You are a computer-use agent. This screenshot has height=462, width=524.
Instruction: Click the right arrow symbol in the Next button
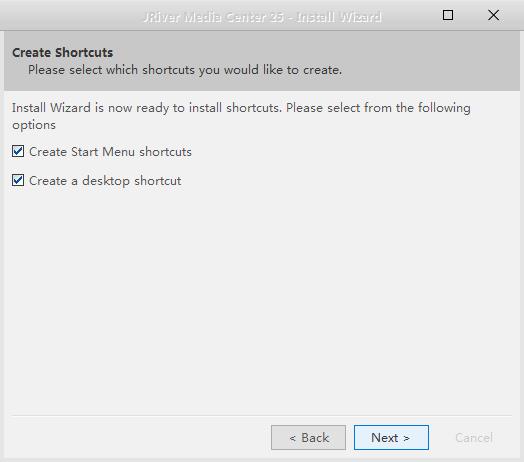click(406, 438)
